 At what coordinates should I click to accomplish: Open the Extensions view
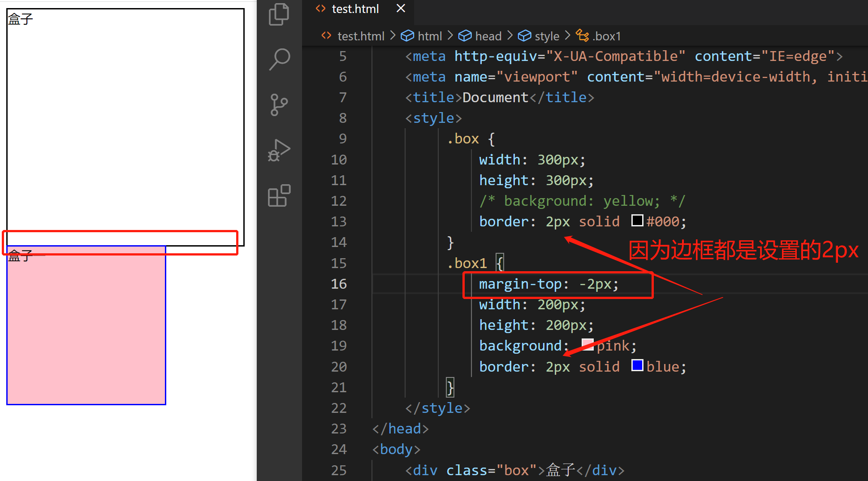(x=279, y=196)
